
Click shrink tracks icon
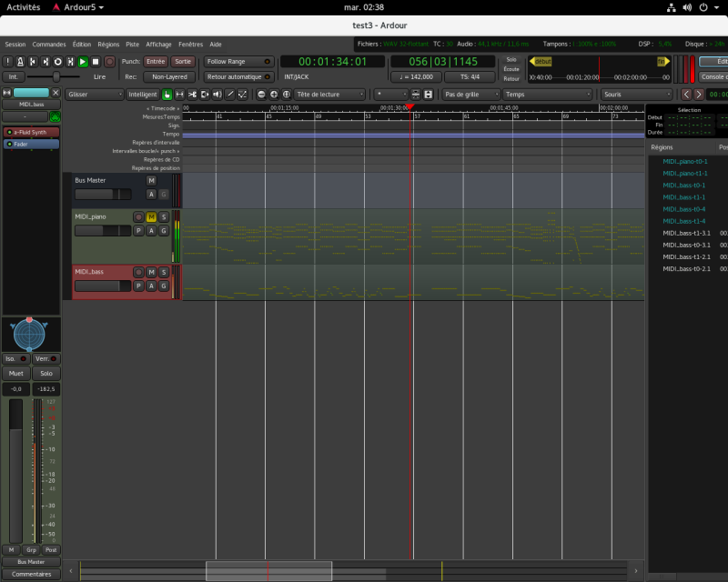(416, 95)
